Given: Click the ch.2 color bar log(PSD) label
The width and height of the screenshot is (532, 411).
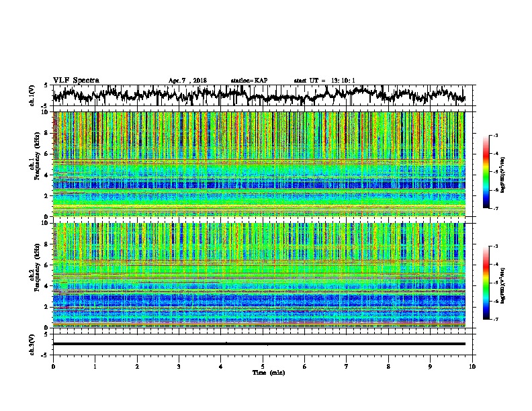Looking at the screenshot, I should click(503, 285).
